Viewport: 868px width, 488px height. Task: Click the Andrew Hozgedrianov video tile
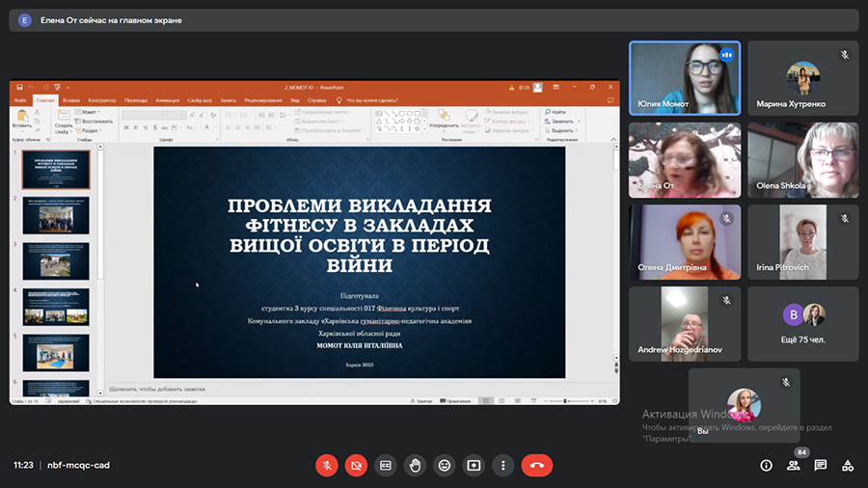(x=685, y=323)
